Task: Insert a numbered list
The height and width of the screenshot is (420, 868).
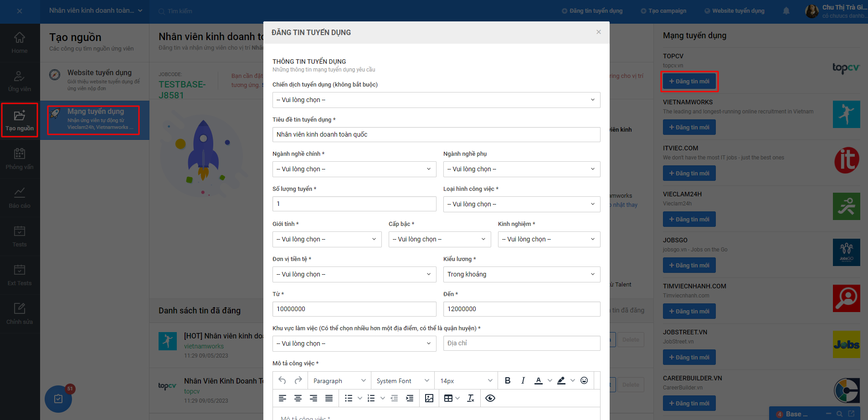Action: click(371, 398)
